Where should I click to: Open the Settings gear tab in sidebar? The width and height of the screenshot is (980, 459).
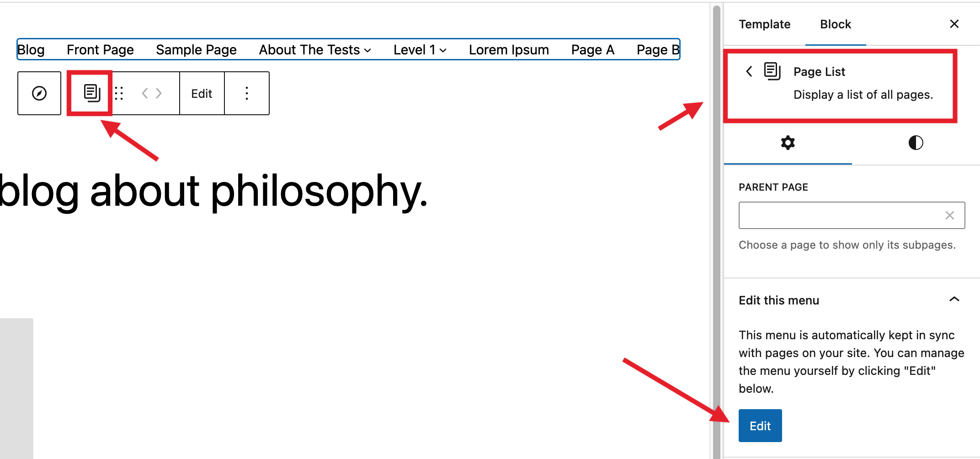coord(788,143)
